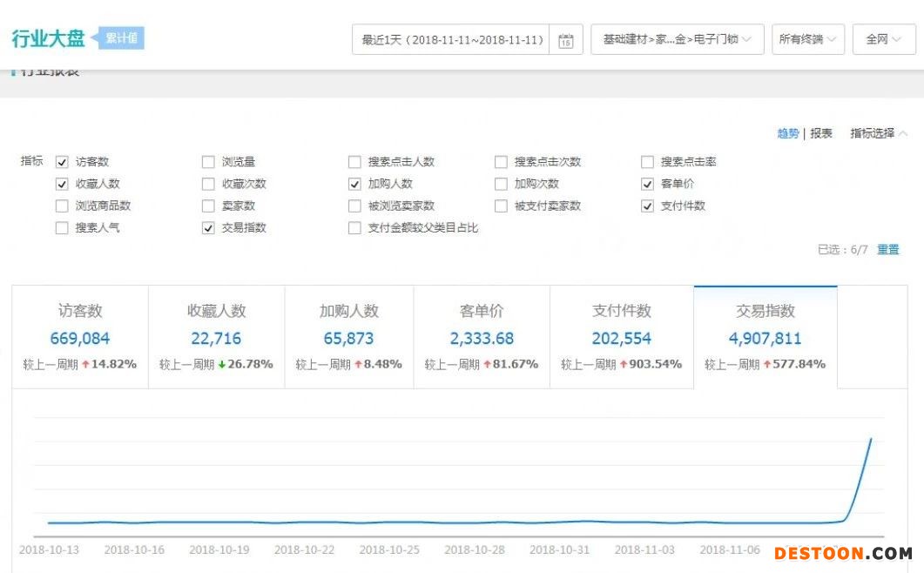Viewport: 924px width, 573px height.
Task: Enable the 浏览量 checkbox
Action: pyautogui.click(x=208, y=162)
